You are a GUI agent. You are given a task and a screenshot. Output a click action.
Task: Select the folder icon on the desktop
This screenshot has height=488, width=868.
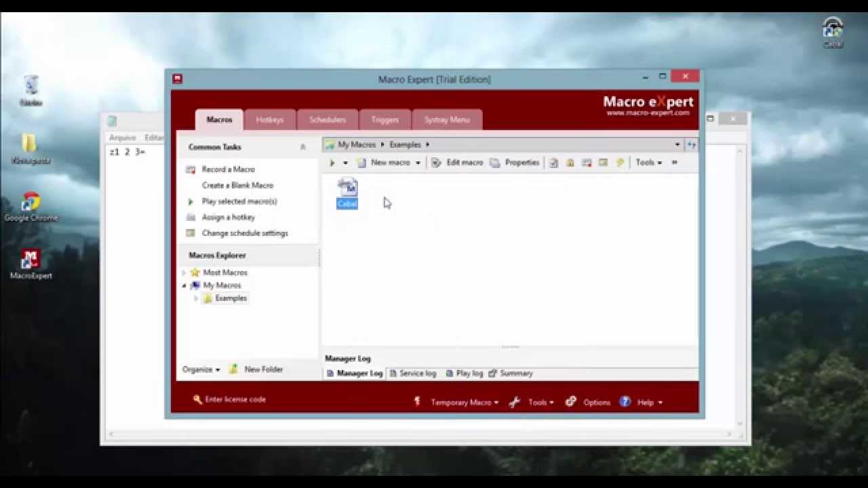click(x=31, y=149)
